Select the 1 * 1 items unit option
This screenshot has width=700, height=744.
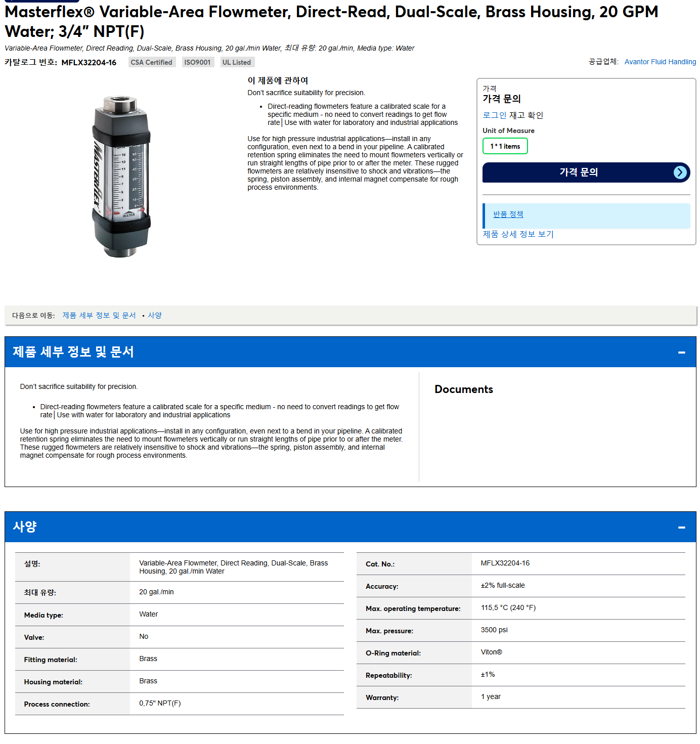[505, 146]
